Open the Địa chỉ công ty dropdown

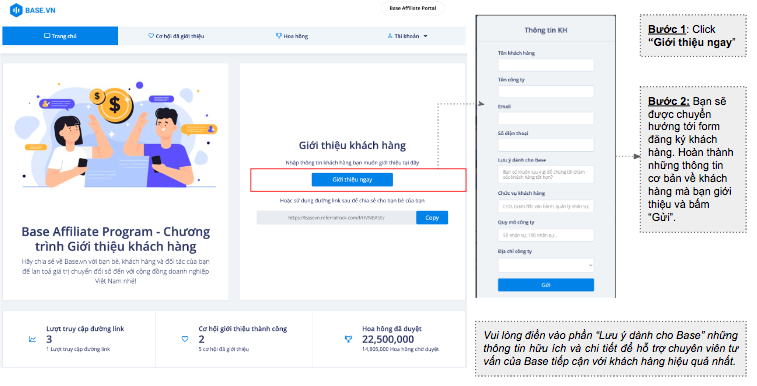(x=546, y=265)
